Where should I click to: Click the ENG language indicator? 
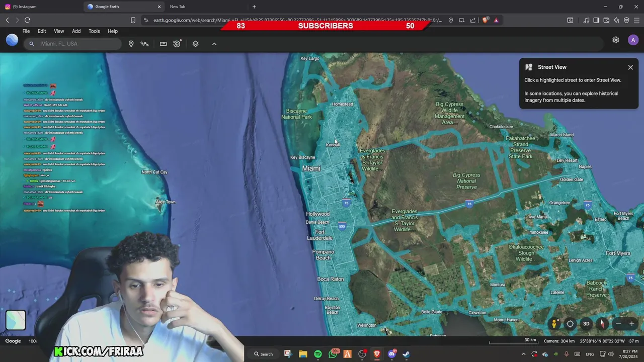(x=590, y=354)
